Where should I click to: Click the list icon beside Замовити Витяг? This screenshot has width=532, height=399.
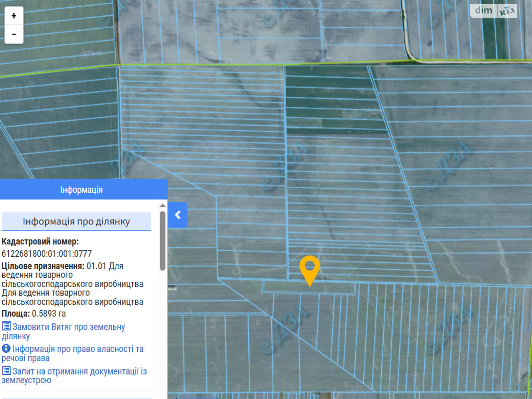[6, 326]
